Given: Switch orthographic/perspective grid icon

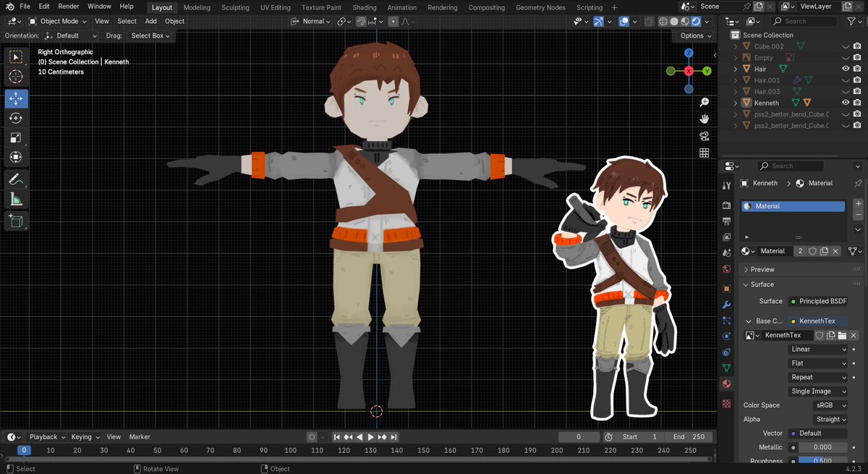Looking at the screenshot, I should pyautogui.click(x=704, y=153).
